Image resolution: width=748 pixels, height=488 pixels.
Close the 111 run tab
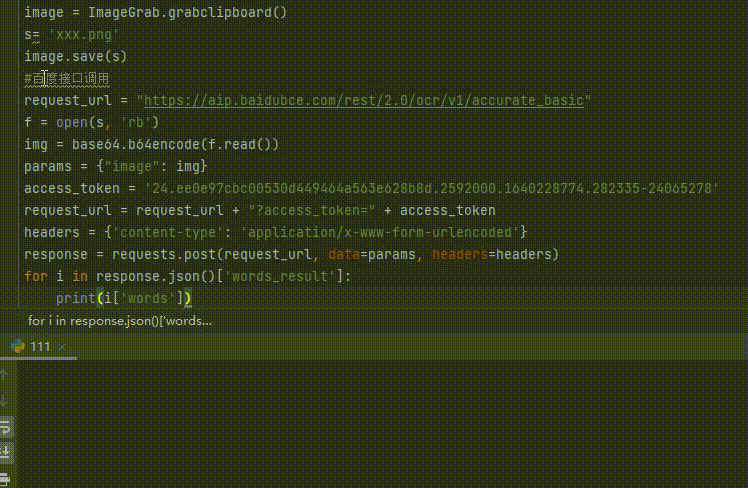[x=62, y=347]
